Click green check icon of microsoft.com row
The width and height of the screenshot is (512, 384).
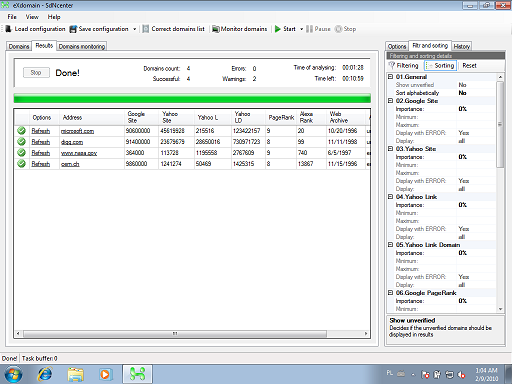click(21, 131)
